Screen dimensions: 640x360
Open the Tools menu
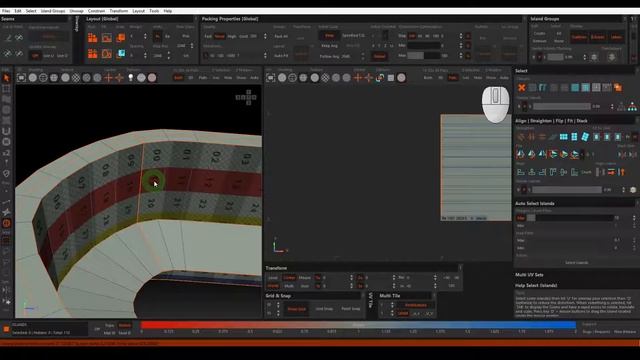pos(154,11)
